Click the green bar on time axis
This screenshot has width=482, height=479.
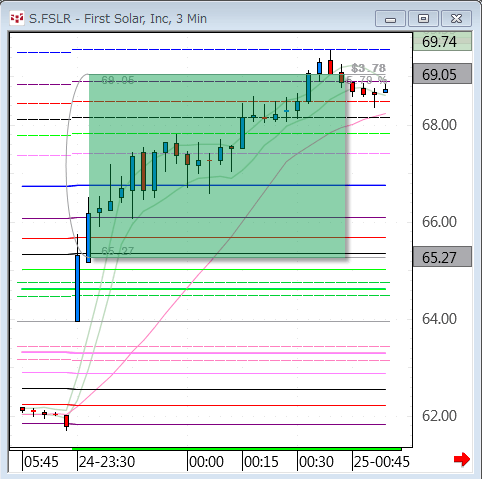click(x=237, y=449)
